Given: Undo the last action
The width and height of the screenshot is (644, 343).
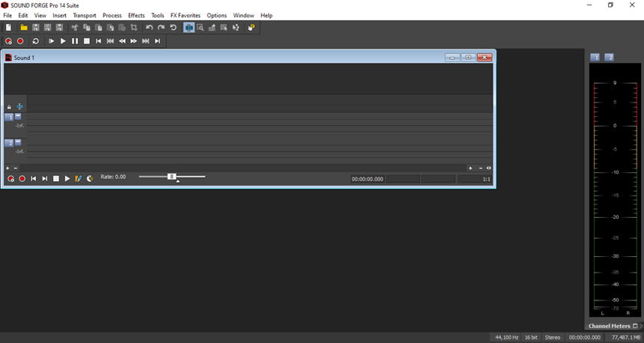Looking at the screenshot, I should coord(149,28).
